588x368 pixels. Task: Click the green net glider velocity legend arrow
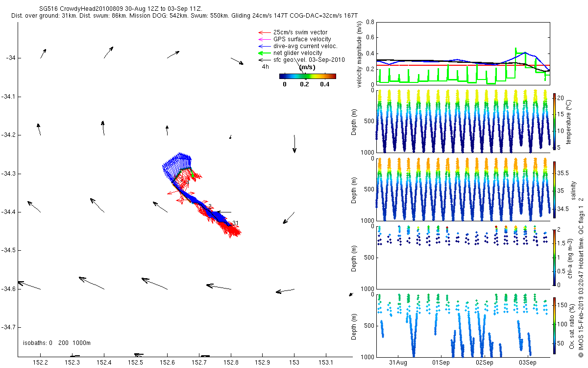[x=265, y=53]
